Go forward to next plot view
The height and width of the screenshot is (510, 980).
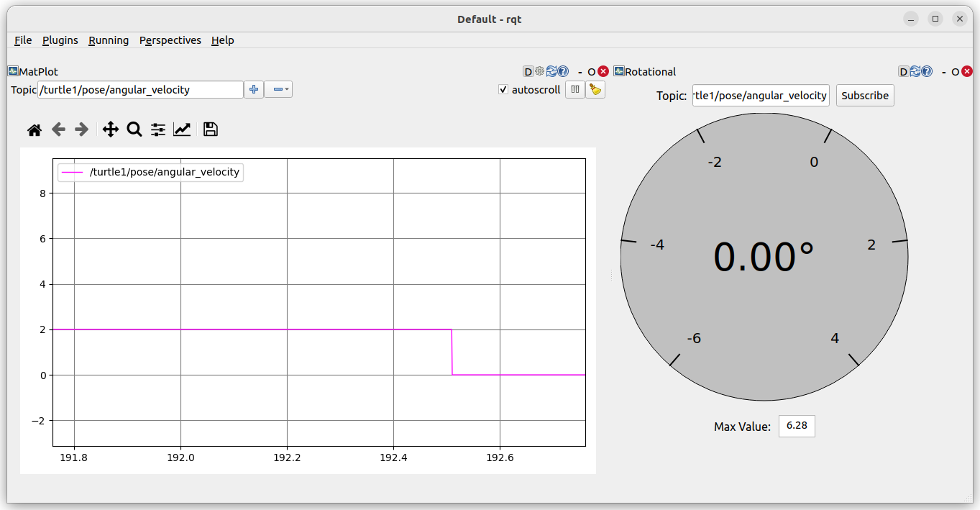coord(82,129)
